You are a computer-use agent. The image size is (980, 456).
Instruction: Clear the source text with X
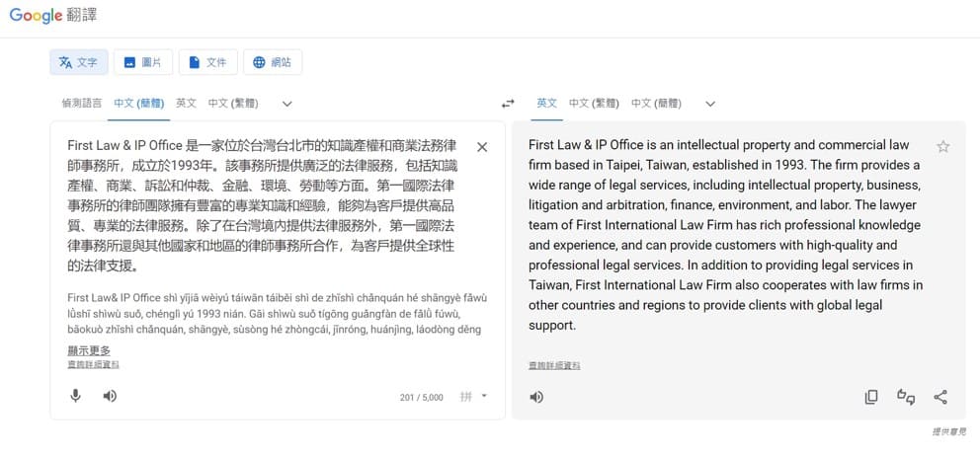pyautogui.click(x=482, y=147)
